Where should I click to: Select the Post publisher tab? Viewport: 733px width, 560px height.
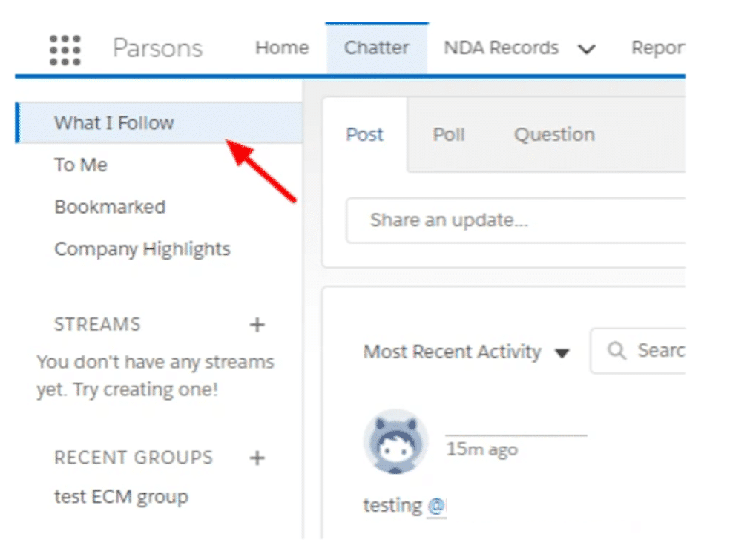365,135
